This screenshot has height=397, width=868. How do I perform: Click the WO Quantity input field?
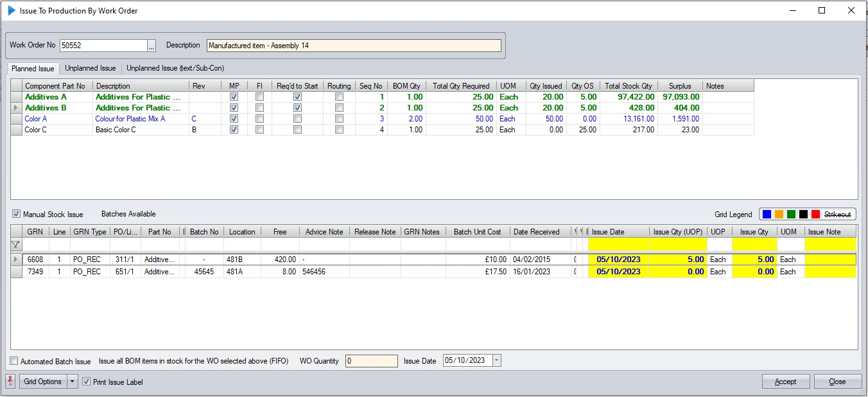pos(371,361)
